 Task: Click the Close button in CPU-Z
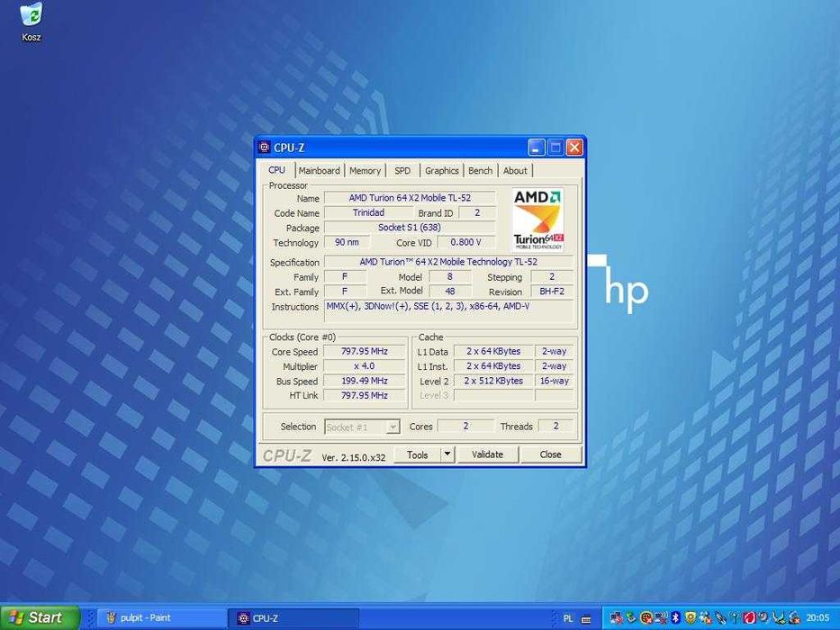(551, 454)
